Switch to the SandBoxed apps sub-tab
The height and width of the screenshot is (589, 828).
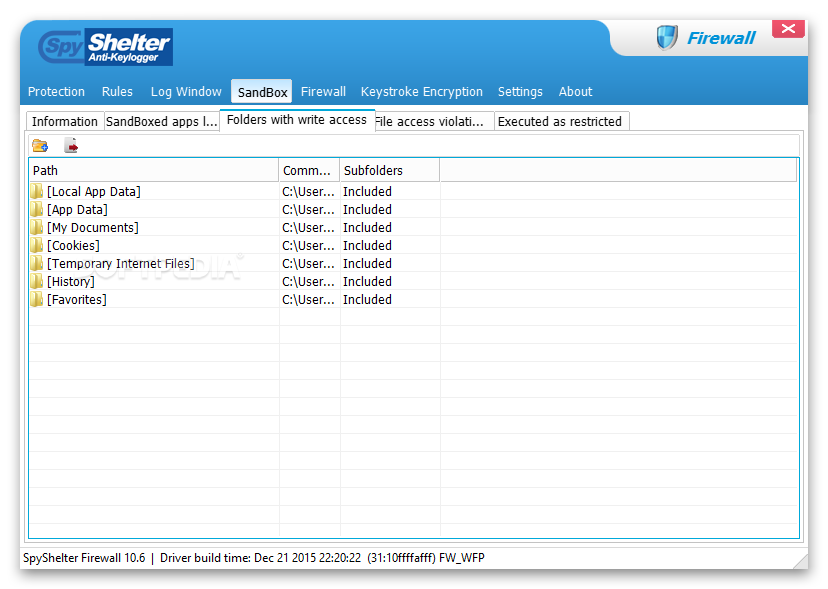(x=162, y=121)
